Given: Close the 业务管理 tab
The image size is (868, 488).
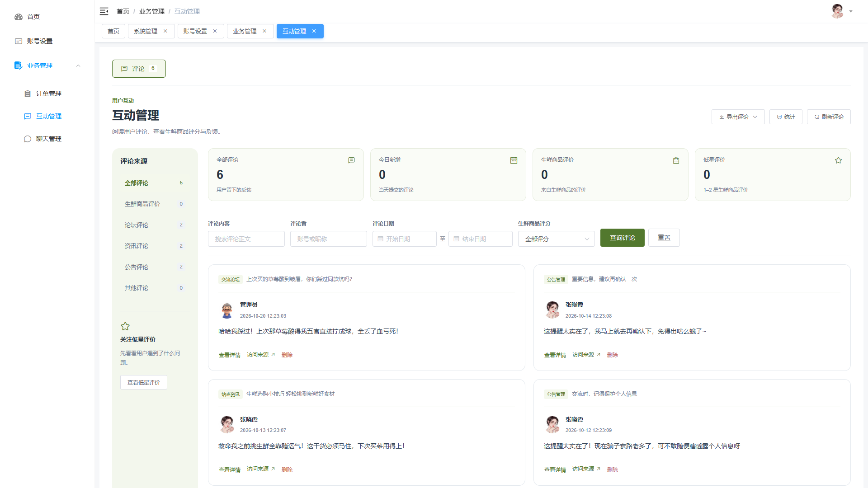Looking at the screenshot, I should pyautogui.click(x=264, y=31).
